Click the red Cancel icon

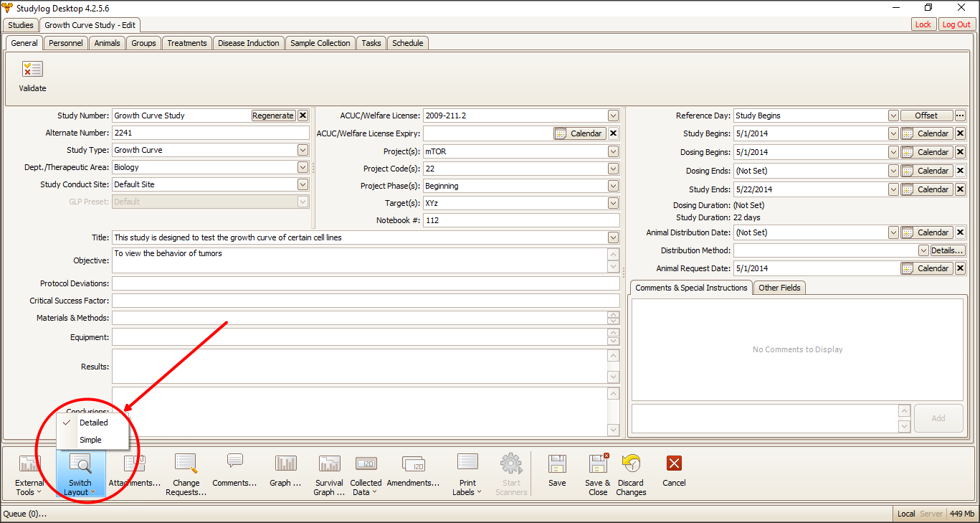pyautogui.click(x=674, y=463)
